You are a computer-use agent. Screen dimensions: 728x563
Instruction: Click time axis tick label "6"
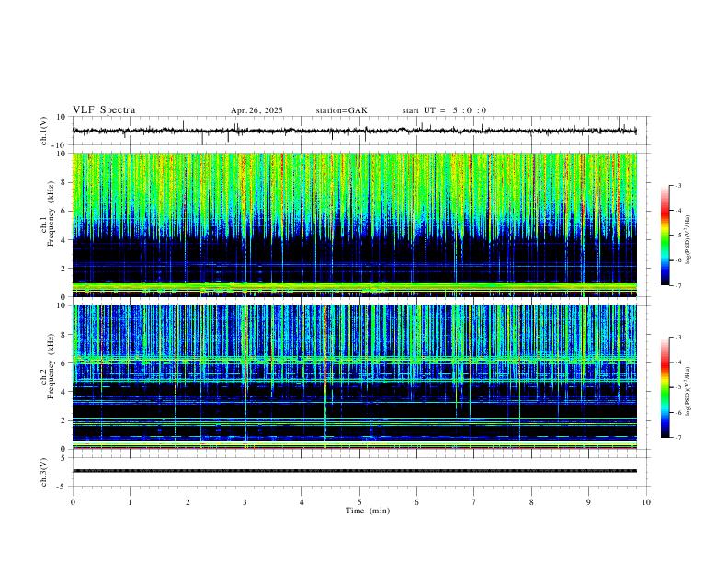pos(417,502)
